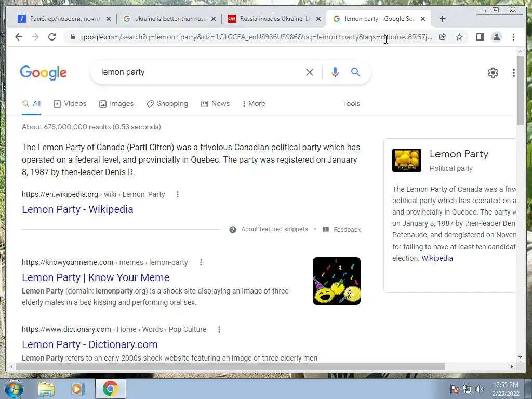Close the 'ukraine is better than' tab
532x399 pixels.
coord(214,19)
